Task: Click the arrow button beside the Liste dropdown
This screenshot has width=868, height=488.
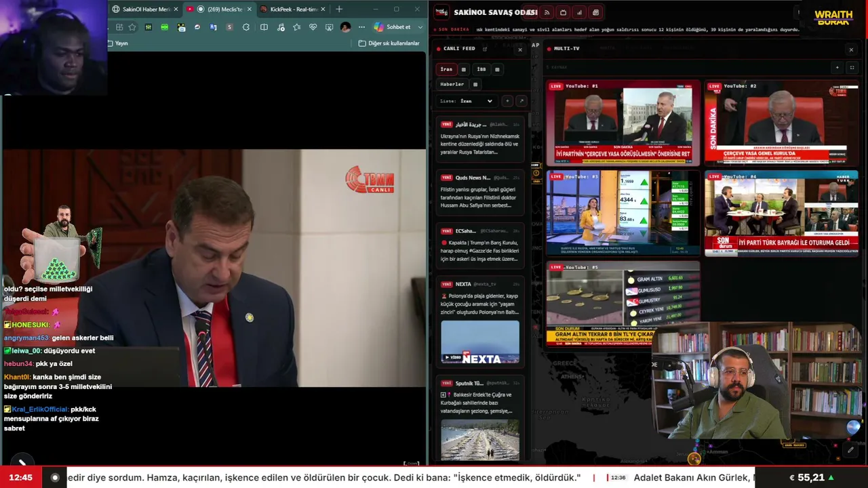Action: pyautogui.click(x=521, y=101)
